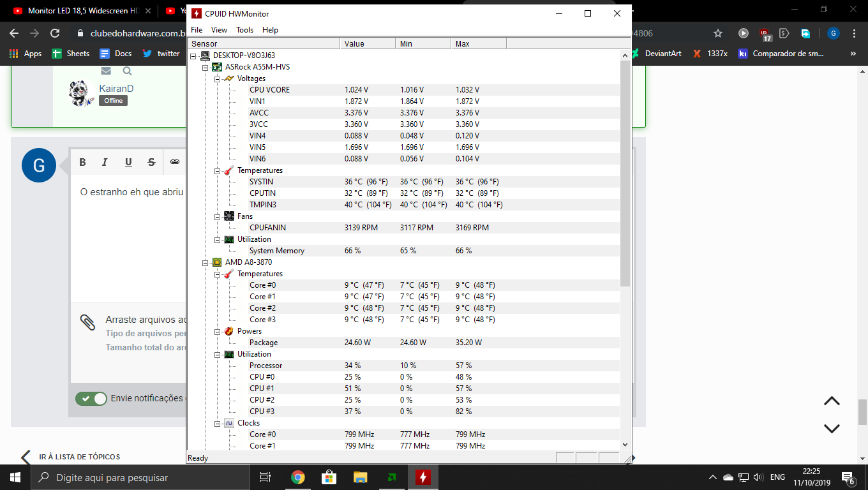Select the TMPIN3 temperature row

434,205
